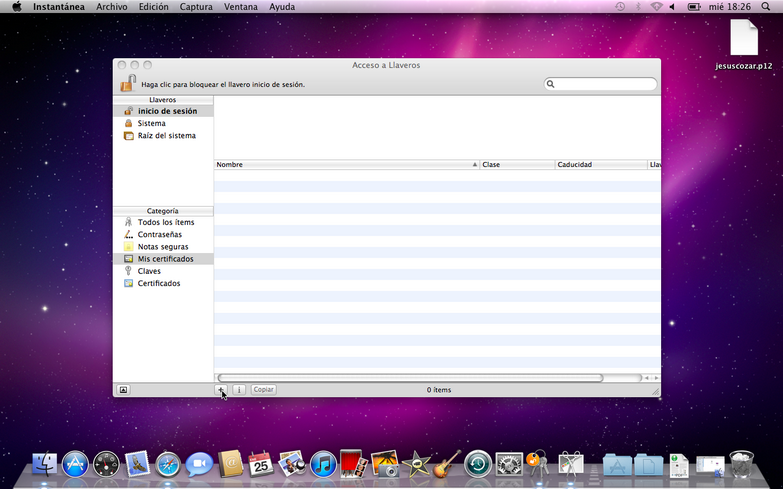The height and width of the screenshot is (489, 783).
Task: Open Mail from the Dock
Action: [137, 465]
